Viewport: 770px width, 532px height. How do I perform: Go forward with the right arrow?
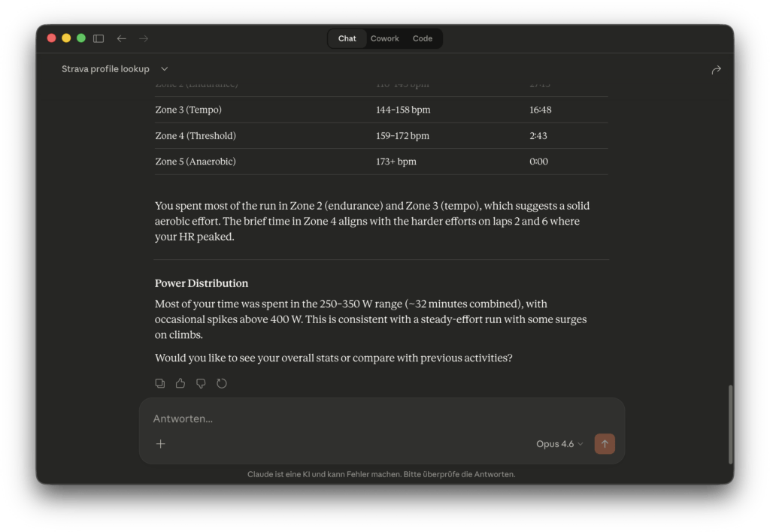pyautogui.click(x=144, y=38)
